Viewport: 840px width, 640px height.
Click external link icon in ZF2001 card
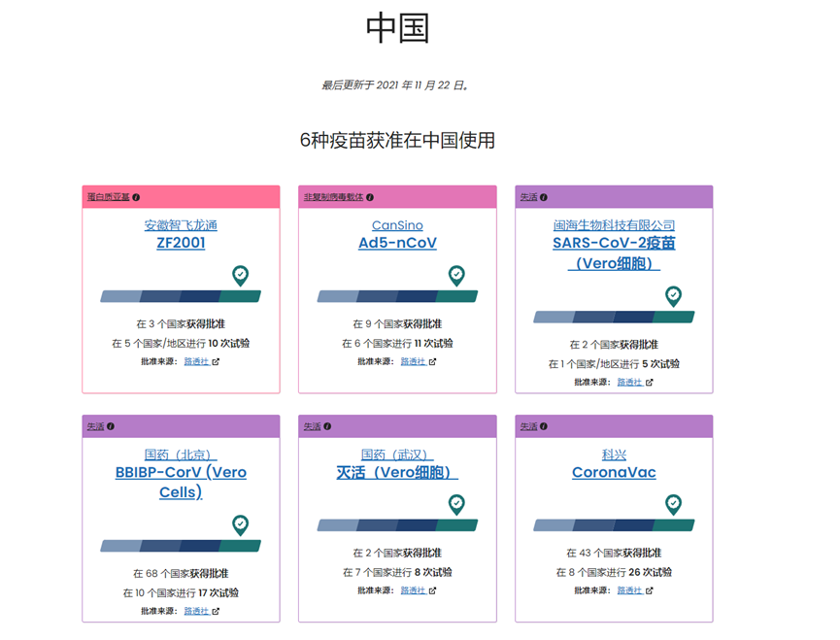click(x=216, y=361)
